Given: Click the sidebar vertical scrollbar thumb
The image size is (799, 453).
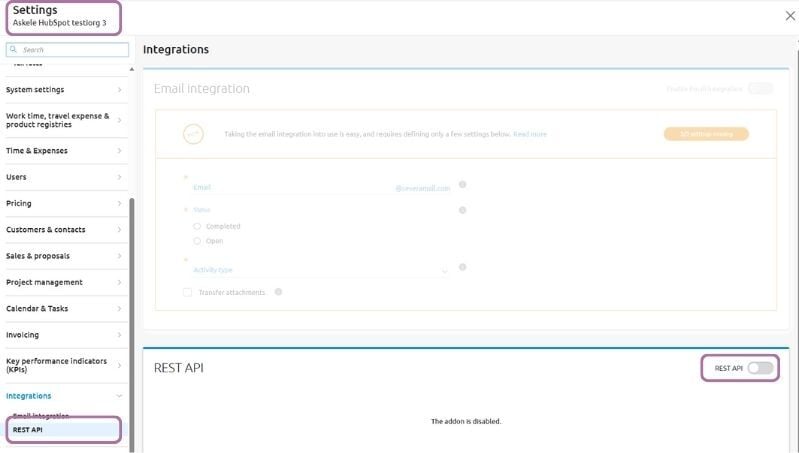Looking at the screenshot, I should (x=132, y=325).
